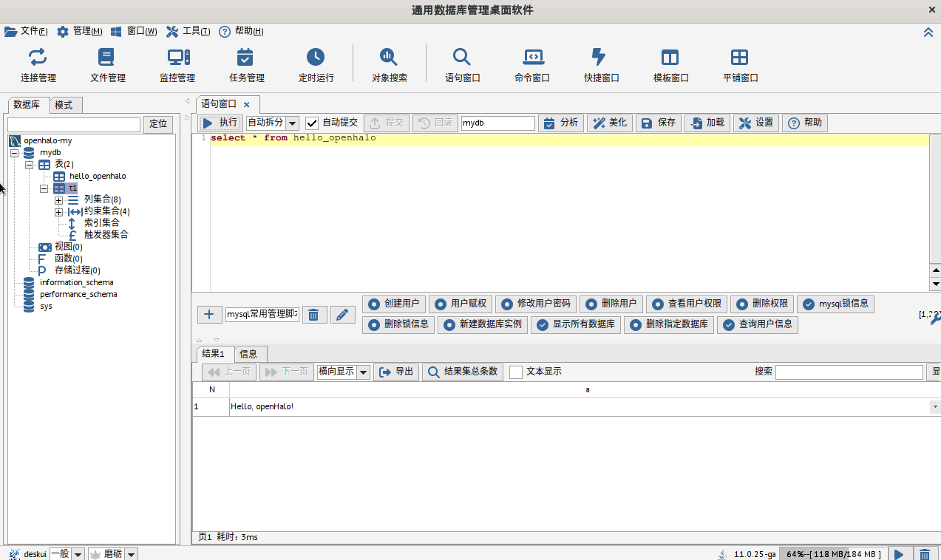The height and width of the screenshot is (560, 941).
Task: Open 命令窗口 command window
Action: 532,65
